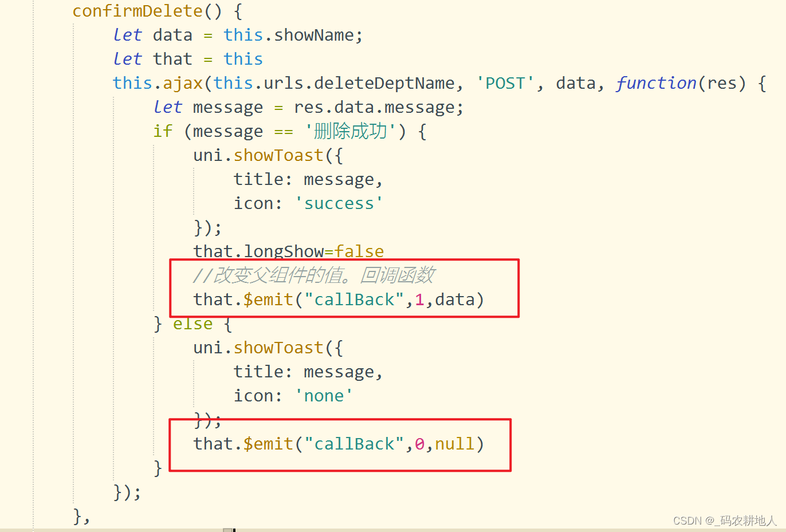Image resolution: width=786 pixels, height=532 pixels.
Task: Click the 'else' keyword
Action: tap(193, 324)
